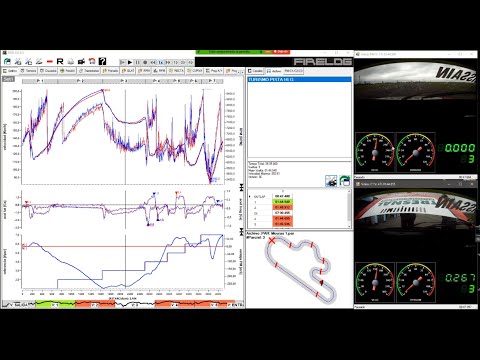
Task: Select the 1x playback speed
Action: (161, 62)
